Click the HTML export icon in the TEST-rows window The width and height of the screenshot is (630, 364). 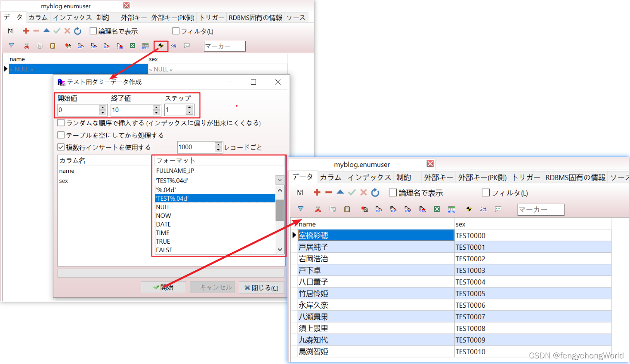[451, 209]
